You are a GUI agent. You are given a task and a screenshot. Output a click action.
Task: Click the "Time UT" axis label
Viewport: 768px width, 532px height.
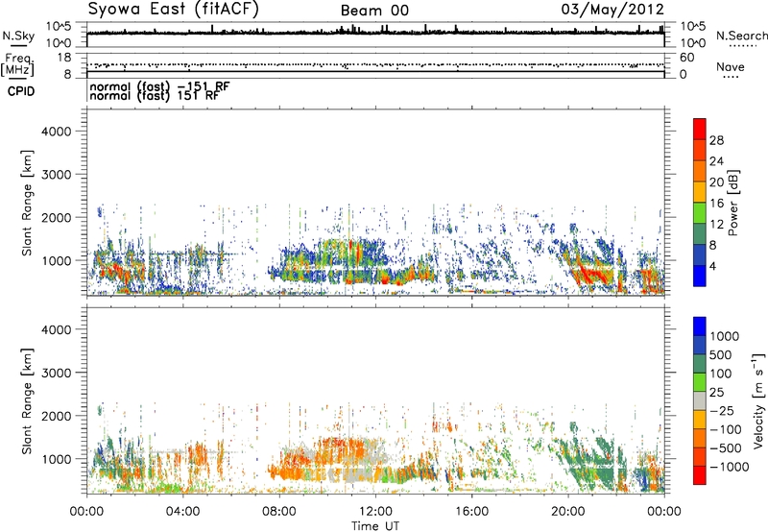(x=375, y=526)
